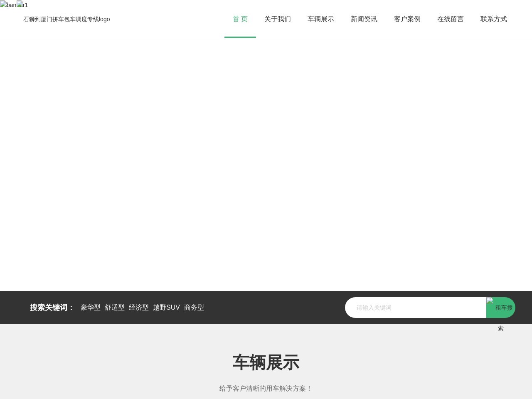Screen dimensions: 532x399
Task: Select the 越野SUV keyword link
Action: [166, 308]
